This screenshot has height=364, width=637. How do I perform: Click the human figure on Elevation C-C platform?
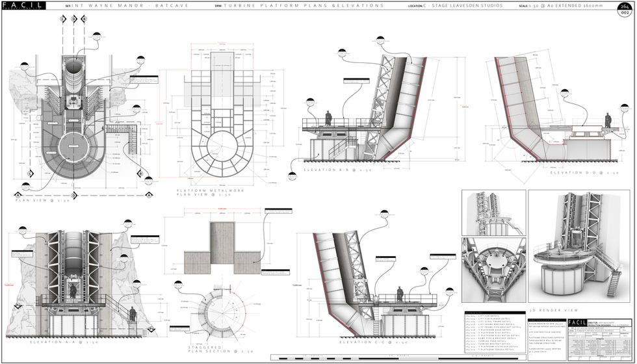click(400, 294)
